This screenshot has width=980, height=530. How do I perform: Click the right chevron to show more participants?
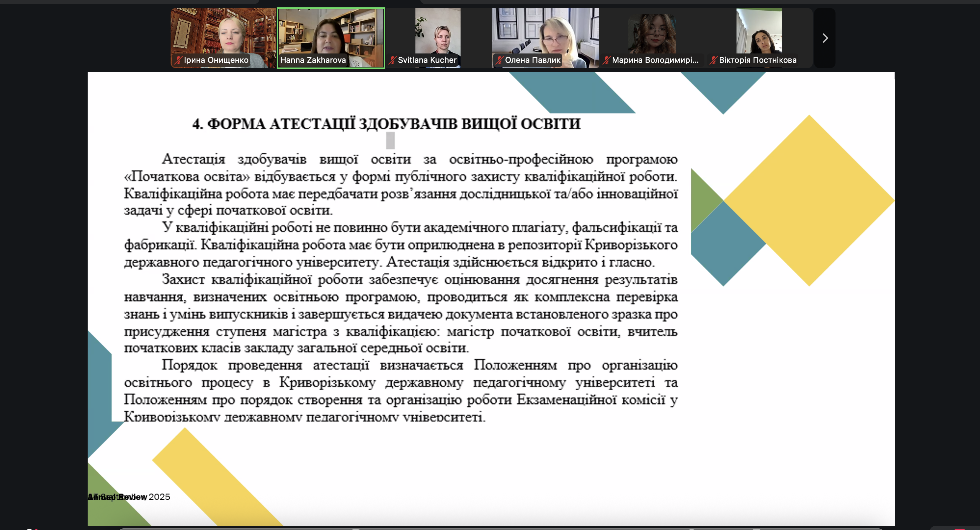tap(825, 38)
